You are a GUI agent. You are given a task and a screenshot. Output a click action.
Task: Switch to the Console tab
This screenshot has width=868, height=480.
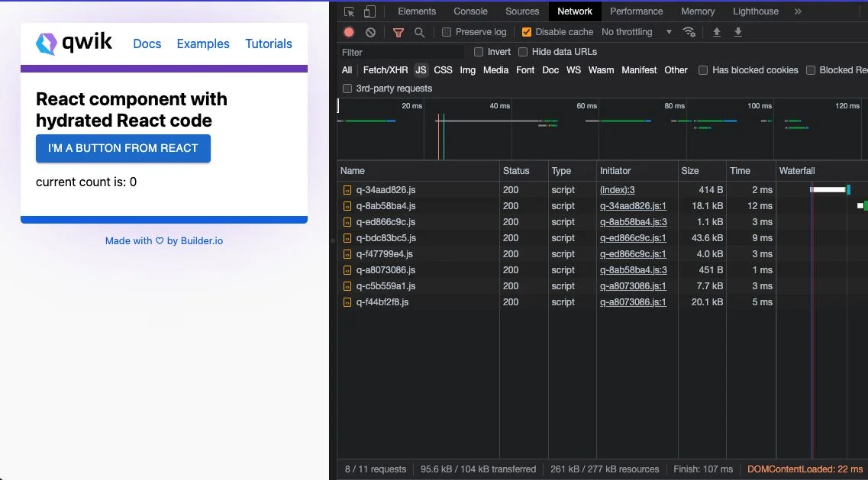pos(470,11)
